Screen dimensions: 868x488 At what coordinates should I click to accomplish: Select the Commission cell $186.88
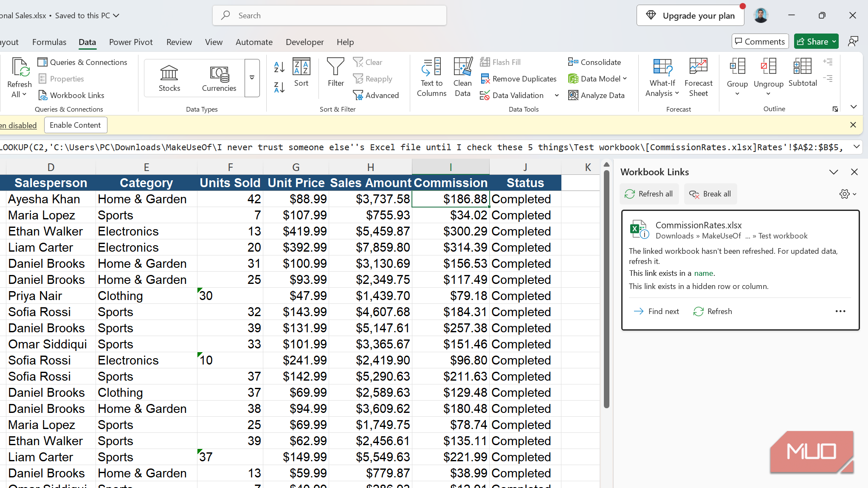click(x=451, y=199)
